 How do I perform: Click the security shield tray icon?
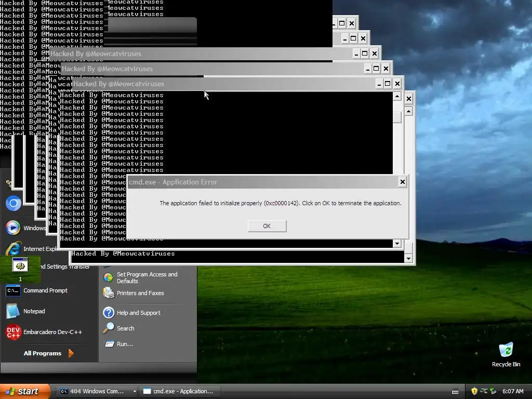pos(474,391)
